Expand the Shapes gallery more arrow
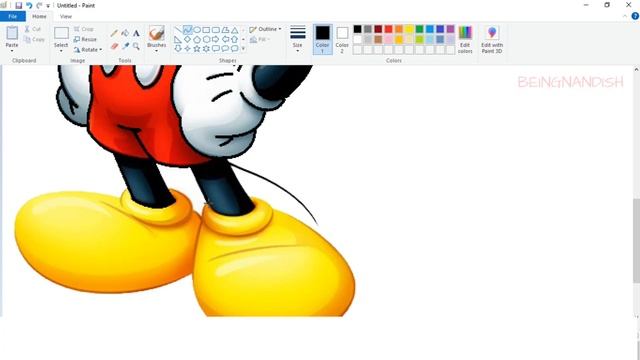The width and height of the screenshot is (640, 360). click(x=244, y=49)
